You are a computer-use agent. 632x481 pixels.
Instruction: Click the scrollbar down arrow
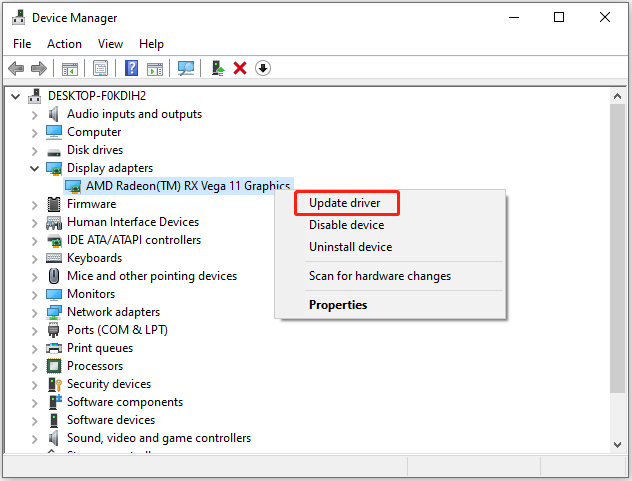(617, 445)
